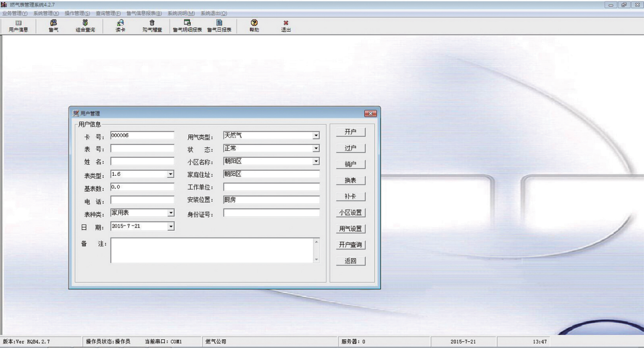Screen dimensions: 644x349
Task: Exit using the 退出 toolbar icon
Action: click(285, 25)
